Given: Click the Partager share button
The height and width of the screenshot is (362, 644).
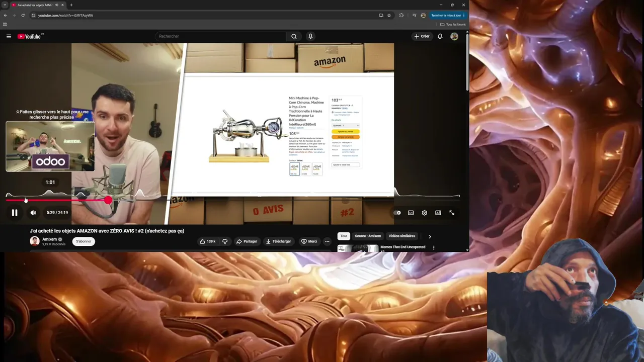Looking at the screenshot, I should click(247, 241).
